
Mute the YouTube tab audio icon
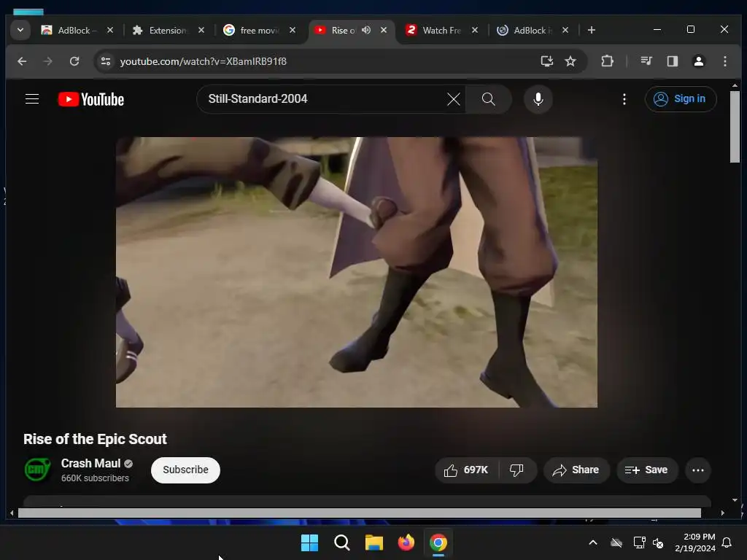(366, 30)
